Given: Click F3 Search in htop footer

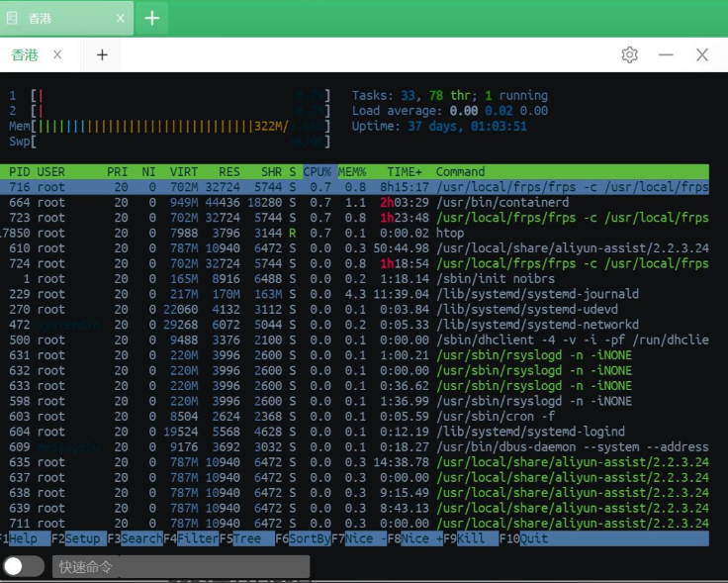Looking at the screenshot, I should point(136,538).
